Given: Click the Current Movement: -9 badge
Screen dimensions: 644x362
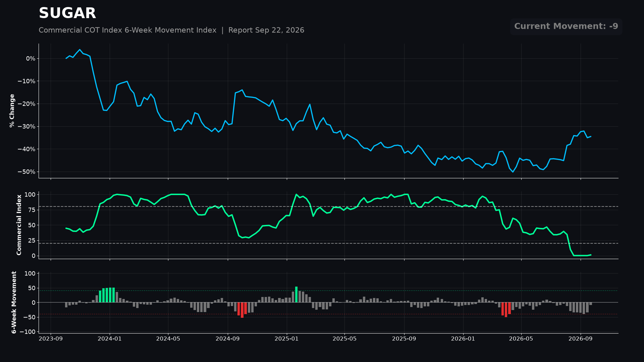Looking at the screenshot, I should click(566, 26).
